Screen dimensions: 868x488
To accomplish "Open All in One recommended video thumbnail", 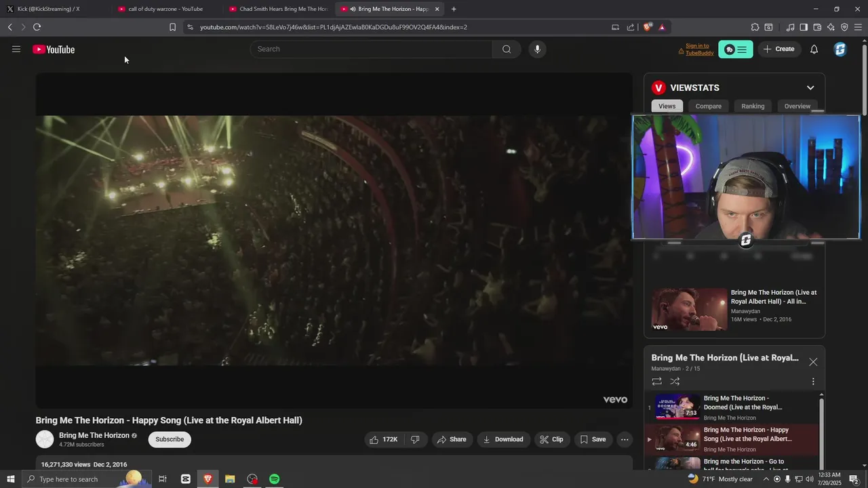I will click(x=690, y=310).
